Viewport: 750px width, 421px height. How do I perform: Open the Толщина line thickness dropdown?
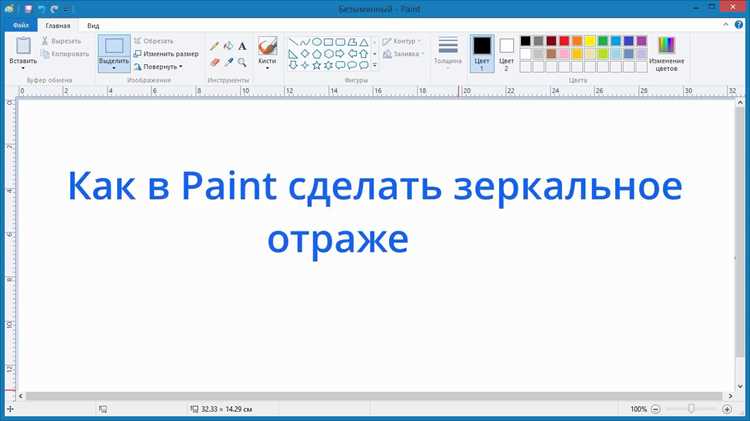tap(448, 53)
